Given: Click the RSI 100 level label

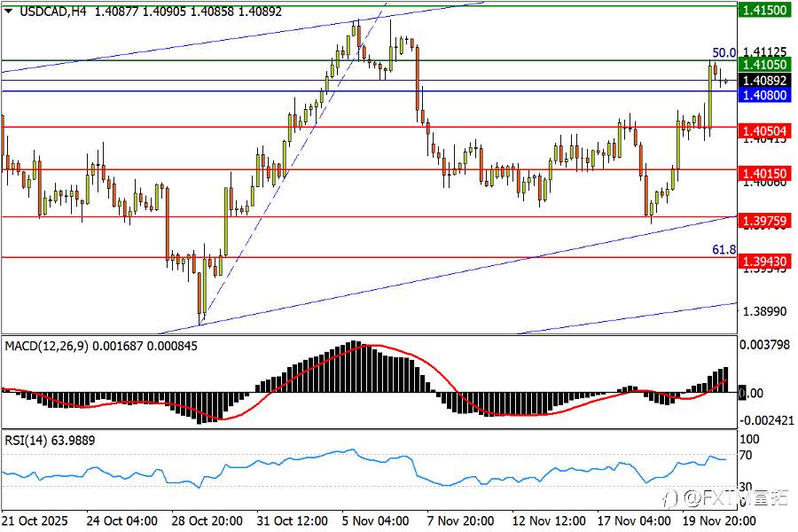Looking at the screenshot, I should 749,440.
